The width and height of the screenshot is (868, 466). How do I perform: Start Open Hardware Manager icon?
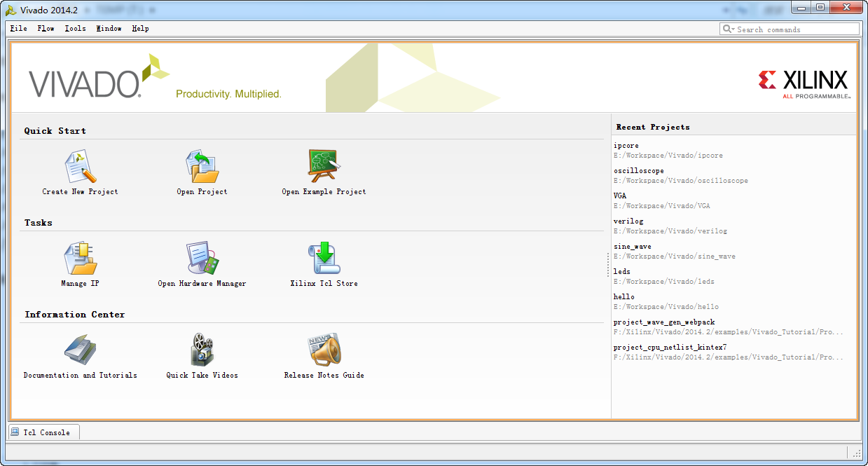coord(202,259)
